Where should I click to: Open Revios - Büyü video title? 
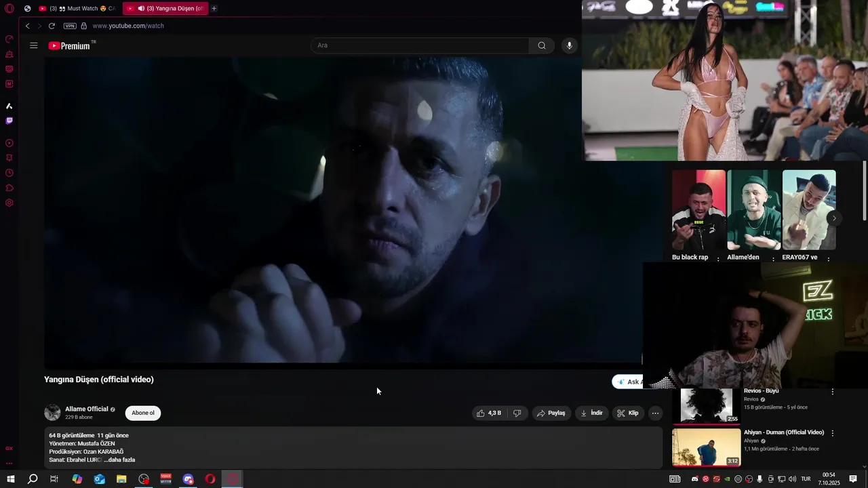[761, 391]
